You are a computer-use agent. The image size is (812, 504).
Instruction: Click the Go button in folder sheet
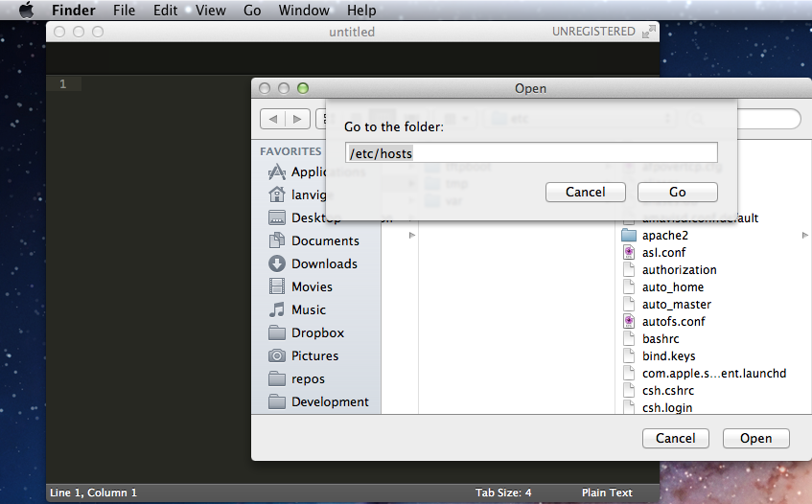678,192
